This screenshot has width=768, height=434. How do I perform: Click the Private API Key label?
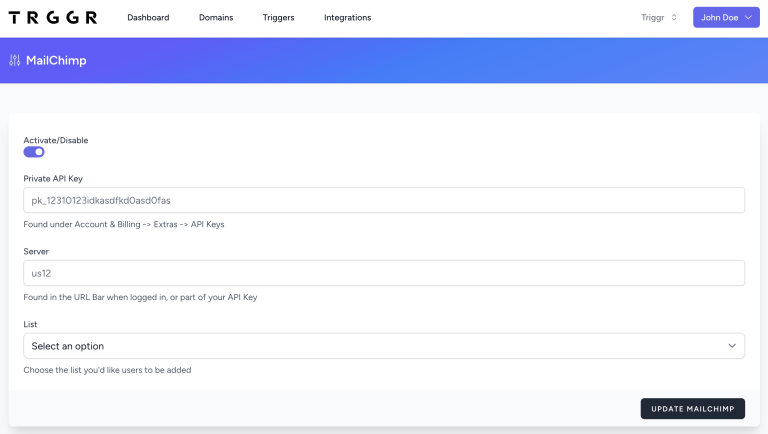click(53, 179)
